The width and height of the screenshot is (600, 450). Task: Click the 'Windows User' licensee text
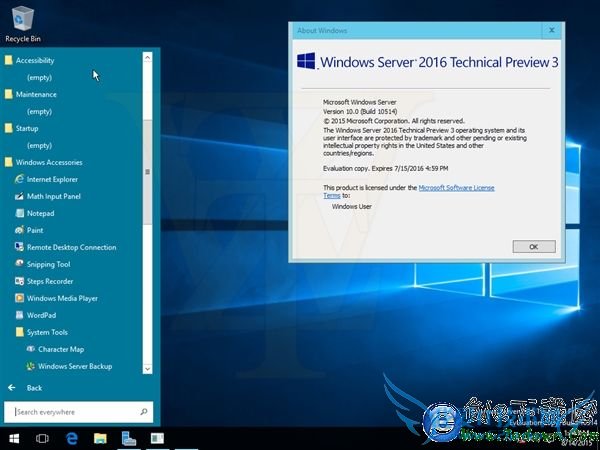(x=352, y=206)
